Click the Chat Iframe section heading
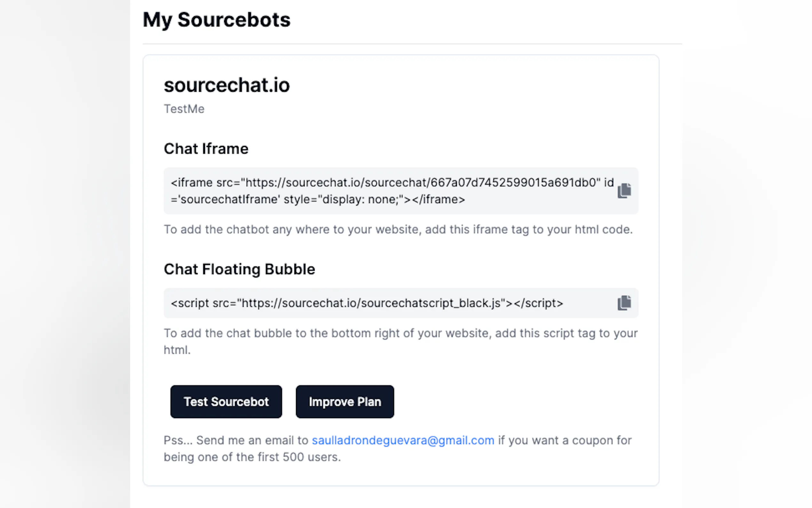812x508 pixels. click(206, 149)
